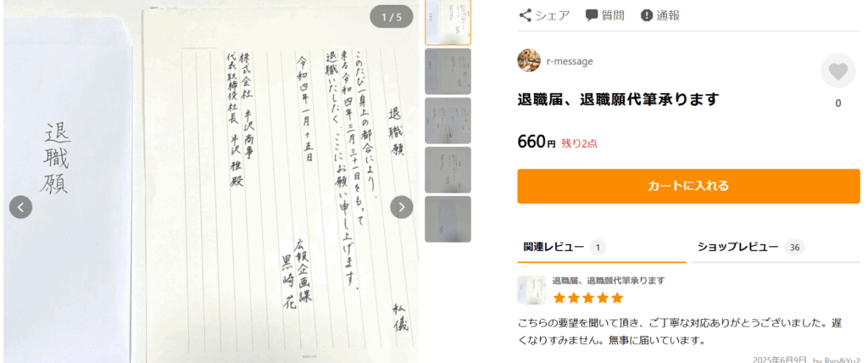Advance to next image with right arrow
Screen dimensions: 868x363
coord(401,207)
